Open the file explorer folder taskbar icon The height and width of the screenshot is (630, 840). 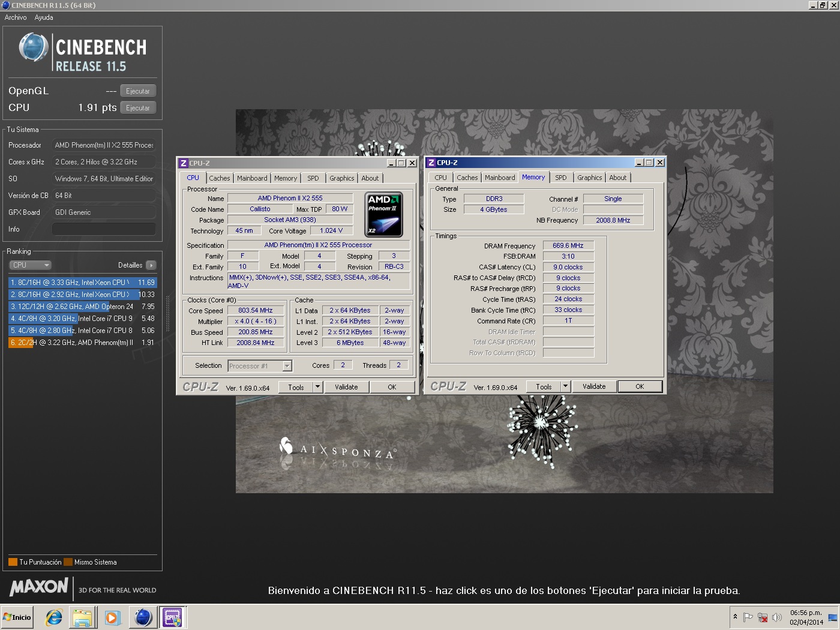[82, 617]
